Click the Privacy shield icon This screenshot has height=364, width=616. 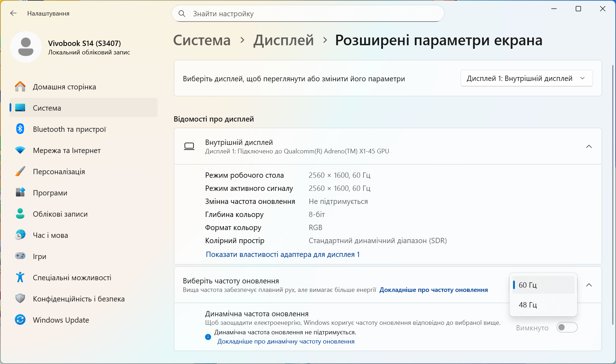click(20, 299)
